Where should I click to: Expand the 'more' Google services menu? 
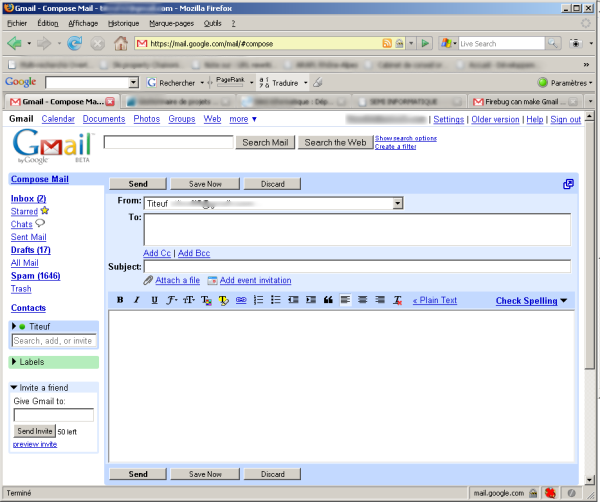tap(243, 119)
